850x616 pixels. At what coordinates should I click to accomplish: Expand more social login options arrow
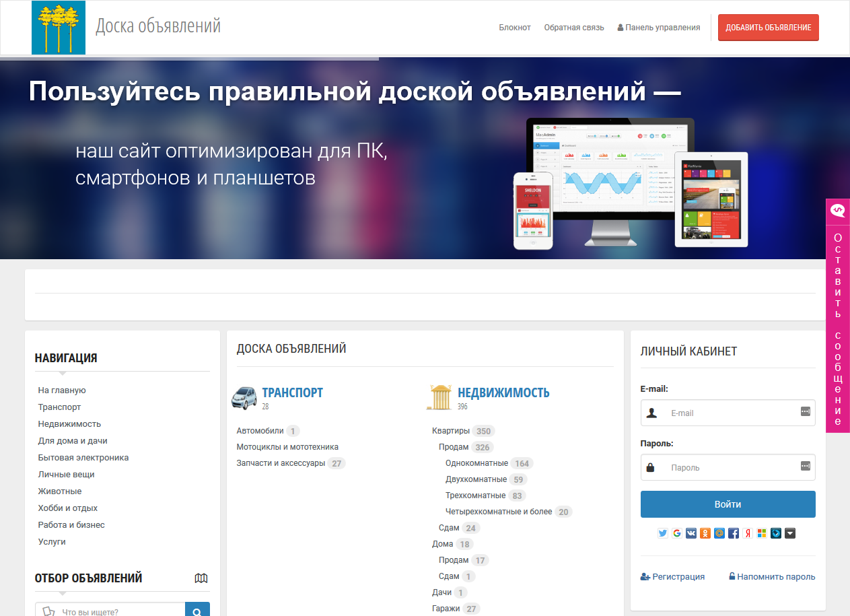pyautogui.click(x=790, y=533)
